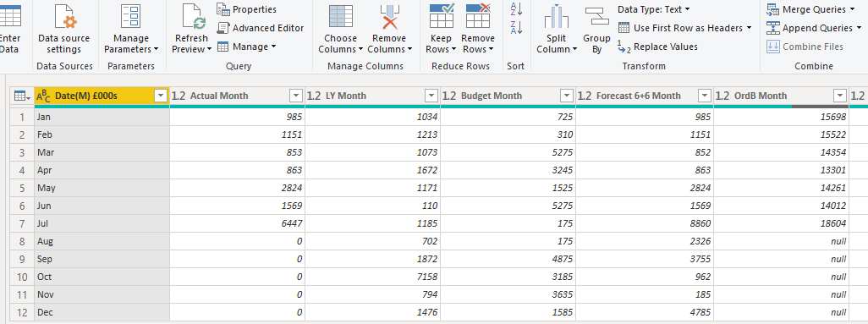Click the Mar cell in Date column
The height and width of the screenshot is (324, 868).
click(102, 152)
